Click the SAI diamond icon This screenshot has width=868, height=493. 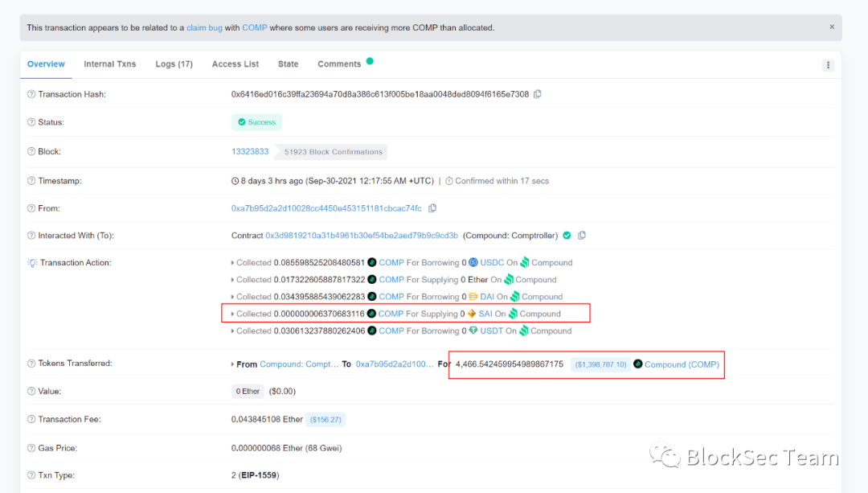(472, 314)
